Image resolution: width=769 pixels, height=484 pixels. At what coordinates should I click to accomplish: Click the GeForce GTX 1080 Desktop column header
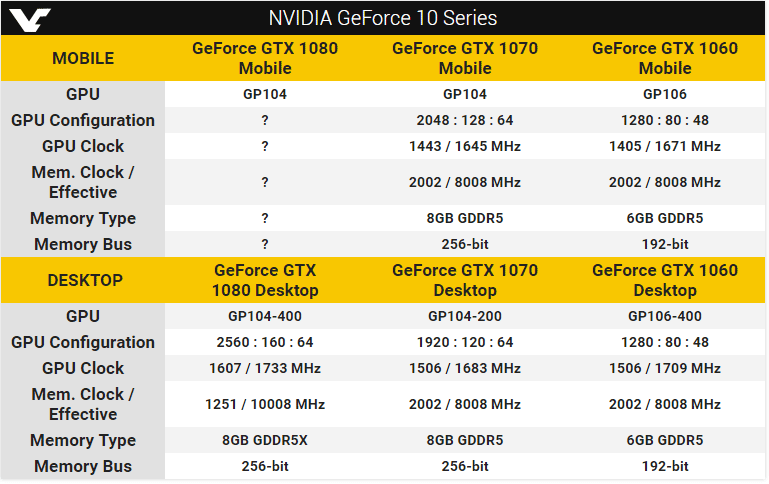click(x=265, y=280)
